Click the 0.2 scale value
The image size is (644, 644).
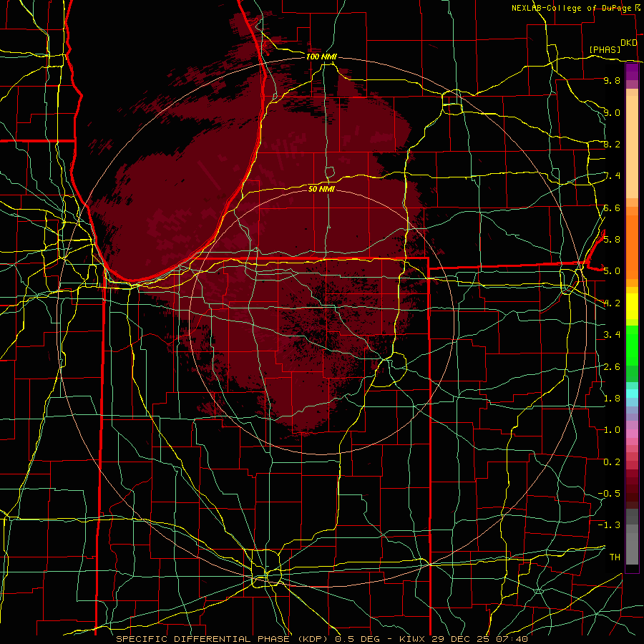pyautogui.click(x=612, y=462)
